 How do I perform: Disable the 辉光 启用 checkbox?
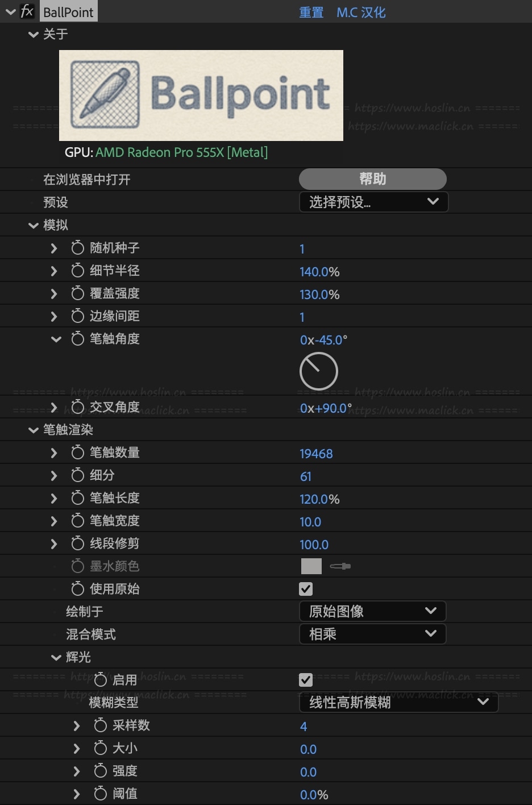306,680
